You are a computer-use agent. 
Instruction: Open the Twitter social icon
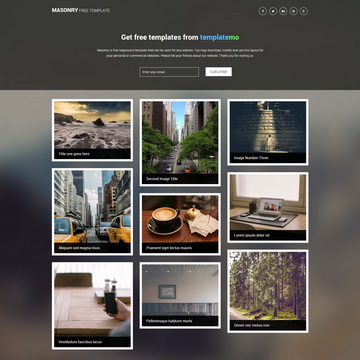click(273, 11)
